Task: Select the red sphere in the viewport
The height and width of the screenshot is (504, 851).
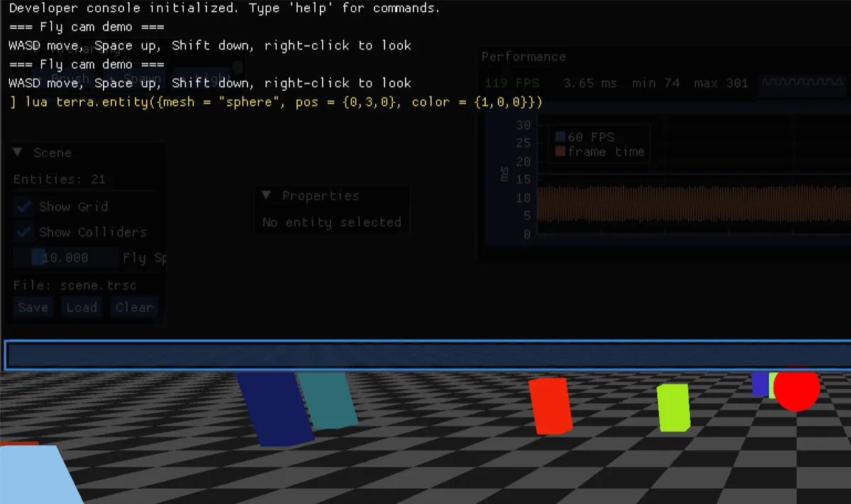Action: tap(796, 388)
